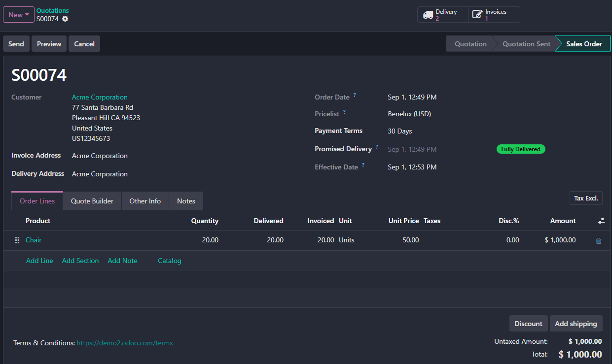Click the Chair unit price field
The image size is (612, 364).
(398, 240)
